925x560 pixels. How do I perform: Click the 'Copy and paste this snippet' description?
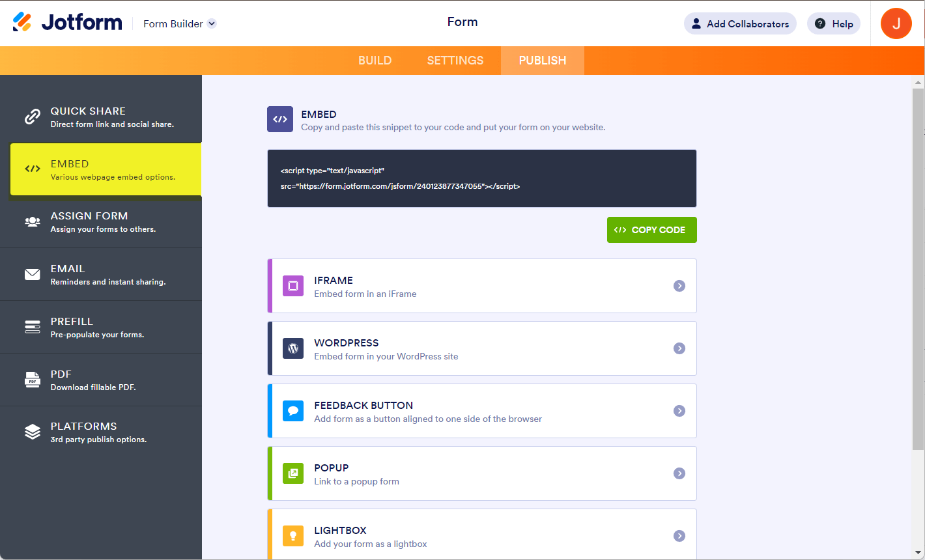[x=453, y=127]
